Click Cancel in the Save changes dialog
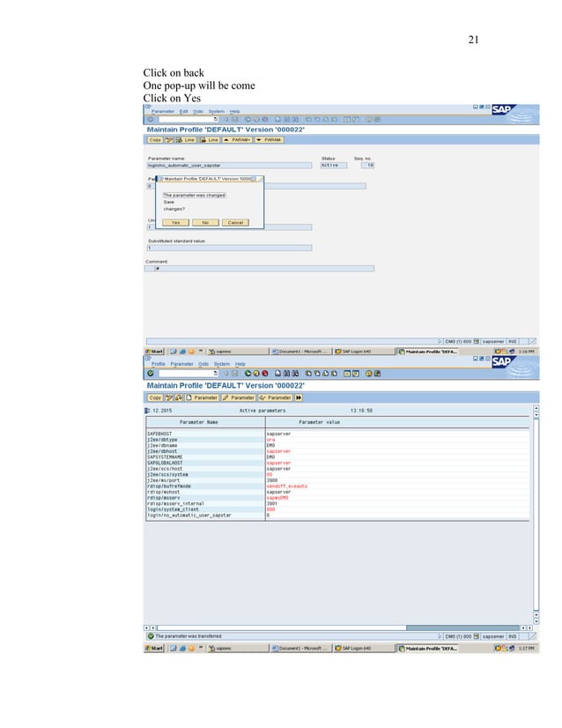Viewport: 562px width, 728px height. [x=235, y=223]
